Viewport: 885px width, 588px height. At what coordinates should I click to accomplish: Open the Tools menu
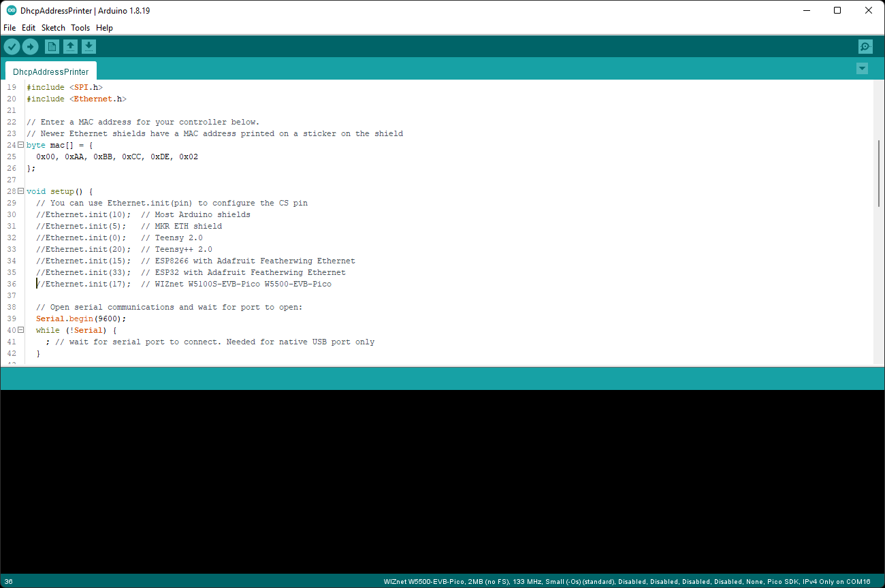click(80, 27)
